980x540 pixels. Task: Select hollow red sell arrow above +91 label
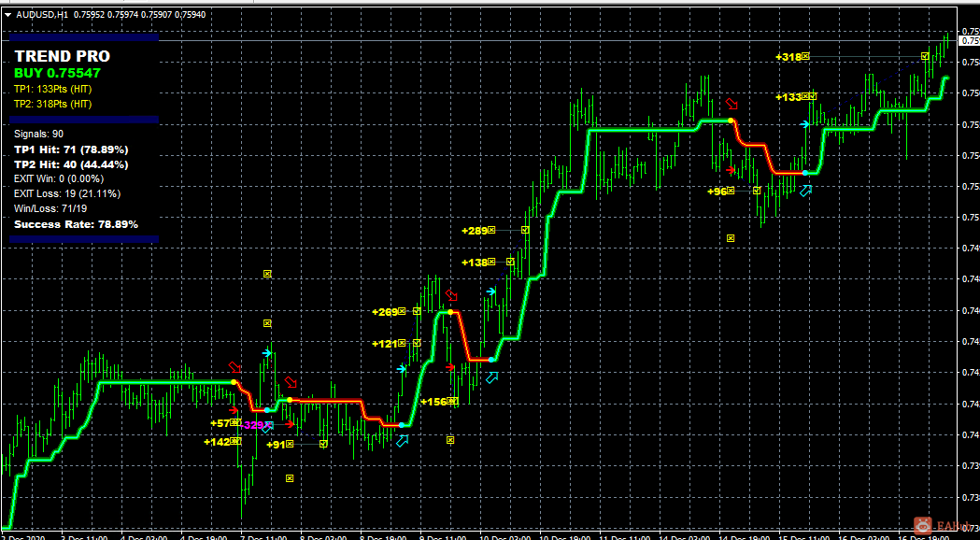tap(291, 381)
